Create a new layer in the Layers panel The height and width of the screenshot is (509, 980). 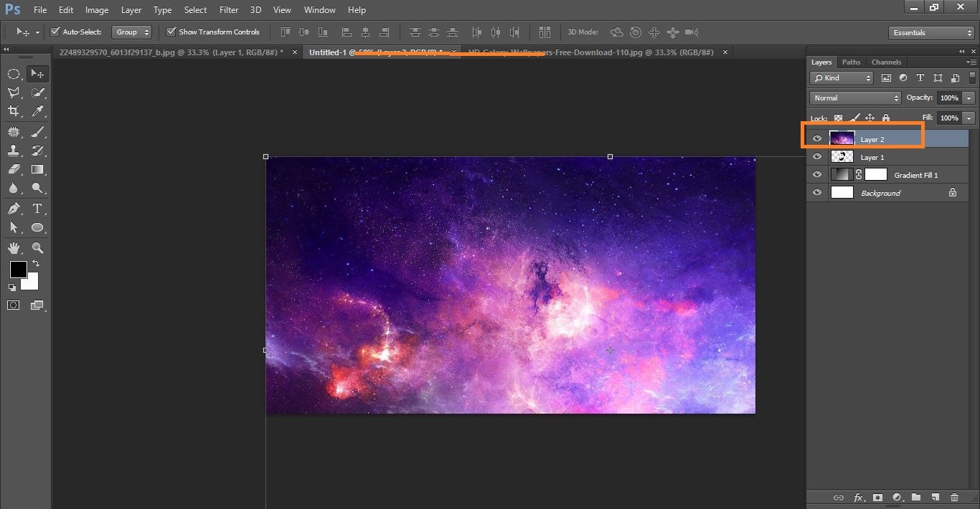tap(935, 497)
